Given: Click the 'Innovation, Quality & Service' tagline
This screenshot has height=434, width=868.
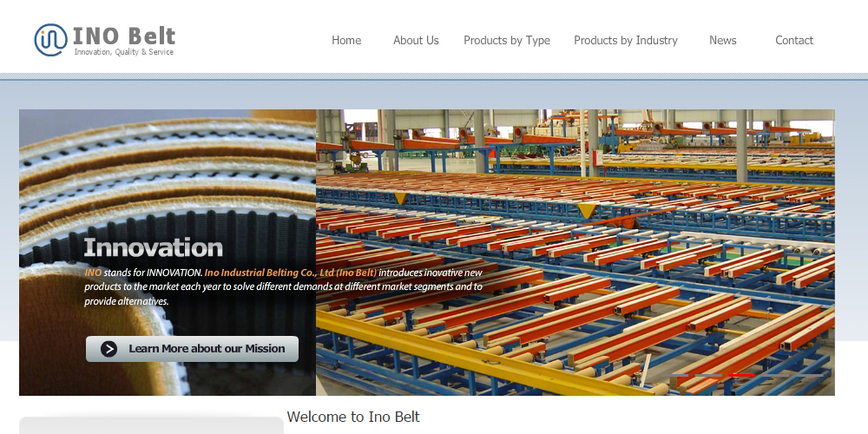Looking at the screenshot, I should tap(124, 52).
